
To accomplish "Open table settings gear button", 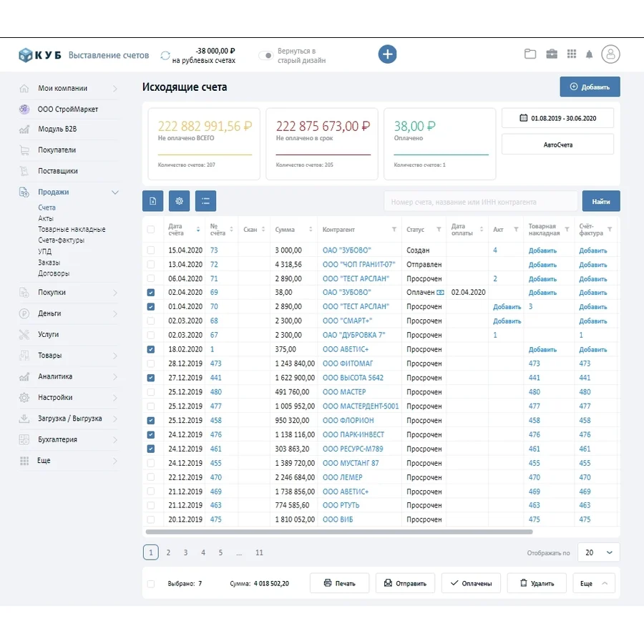I will pyautogui.click(x=179, y=201).
